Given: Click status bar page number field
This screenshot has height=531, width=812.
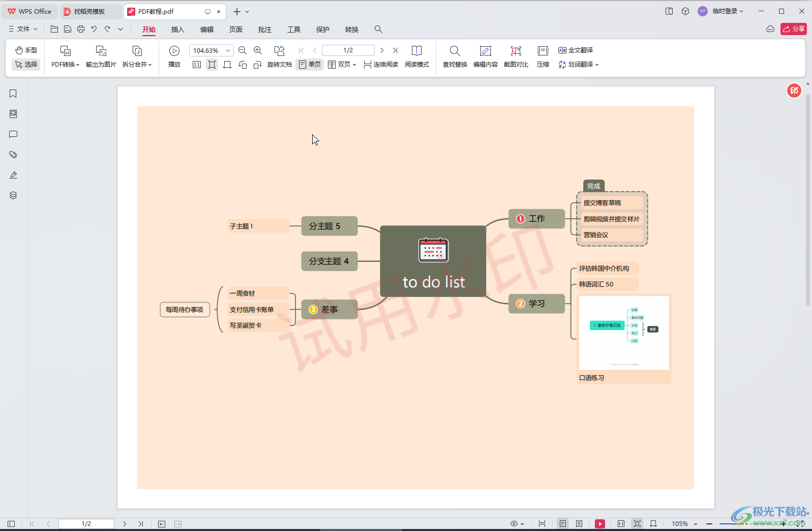Looking at the screenshot, I should [86, 523].
